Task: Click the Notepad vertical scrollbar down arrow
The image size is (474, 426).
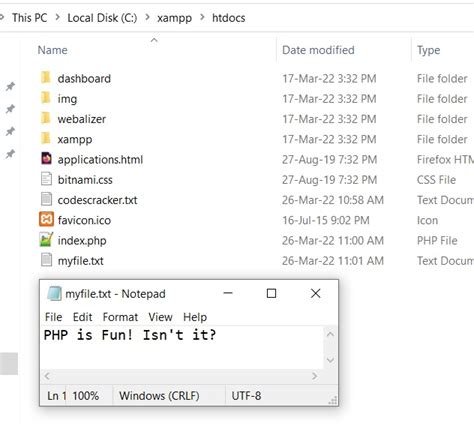Action: 330,360
